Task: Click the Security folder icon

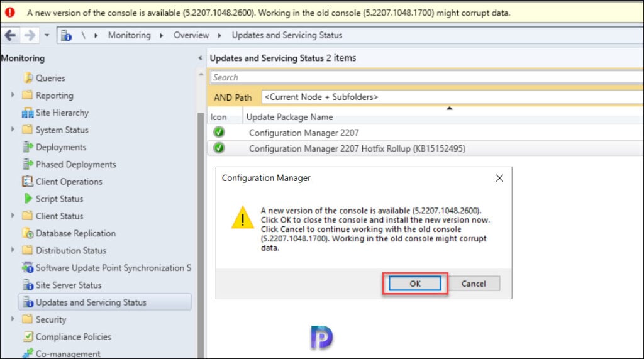Action: pos(28,319)
